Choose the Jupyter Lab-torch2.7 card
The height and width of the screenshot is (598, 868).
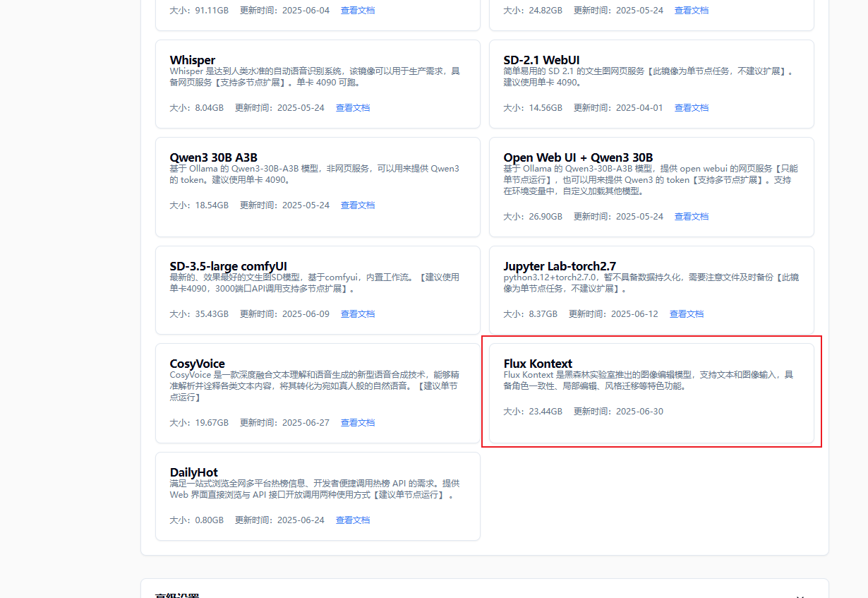pyautogui.click(x=651, y=289)
